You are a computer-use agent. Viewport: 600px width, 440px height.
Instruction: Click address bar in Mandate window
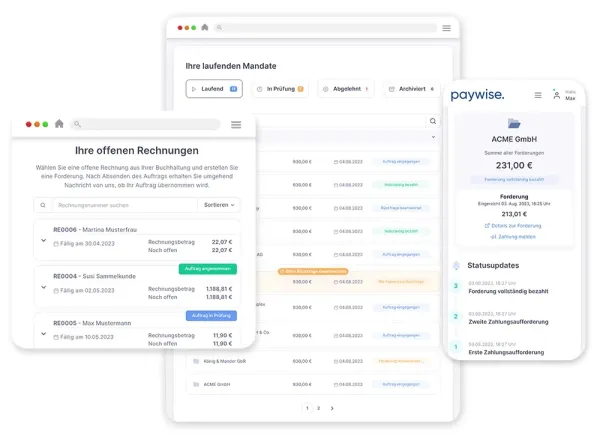pos(325,28)
